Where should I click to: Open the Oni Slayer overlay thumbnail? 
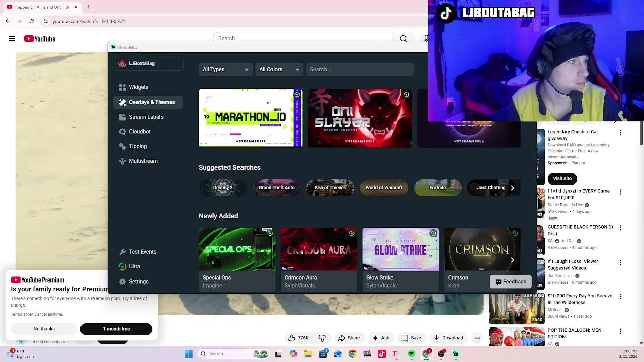(x=360, y=118)
